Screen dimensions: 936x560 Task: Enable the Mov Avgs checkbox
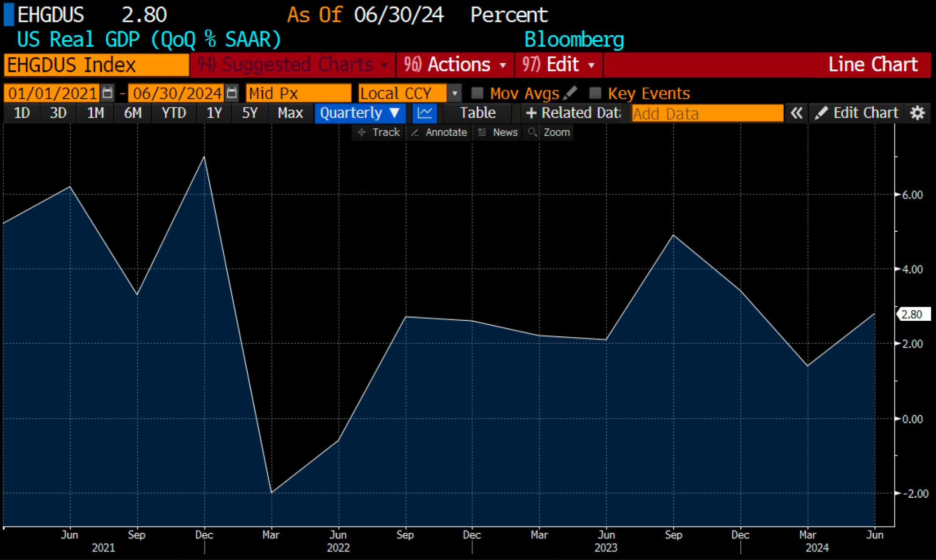point(477,93)
